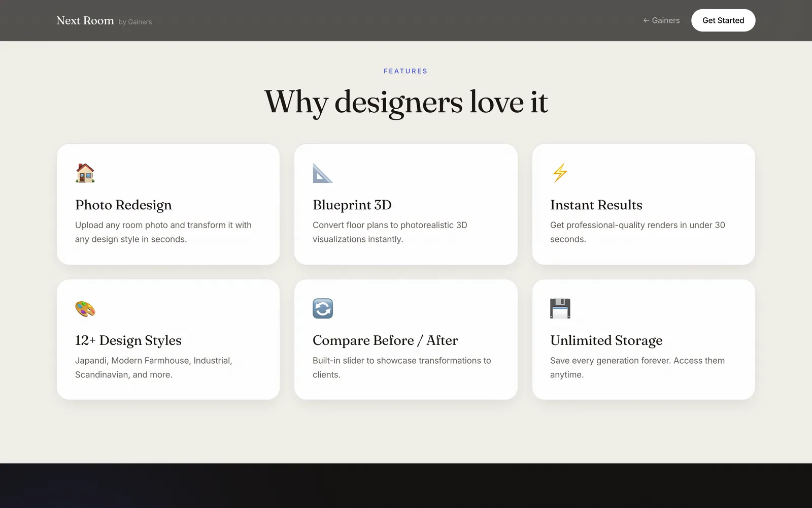This screenshot has width=812, height=508.
Task: Click the FEATURES section label
Action: pos(406,71)
